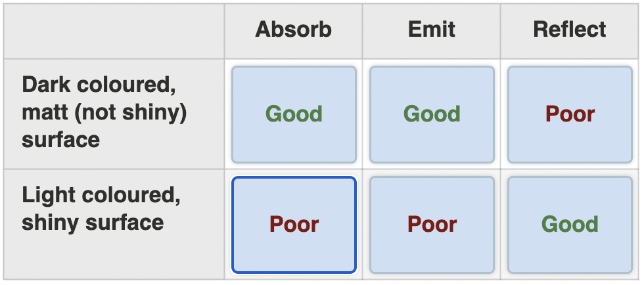
Task: Click the Absorb column header
Action: (x=294, y=30)
